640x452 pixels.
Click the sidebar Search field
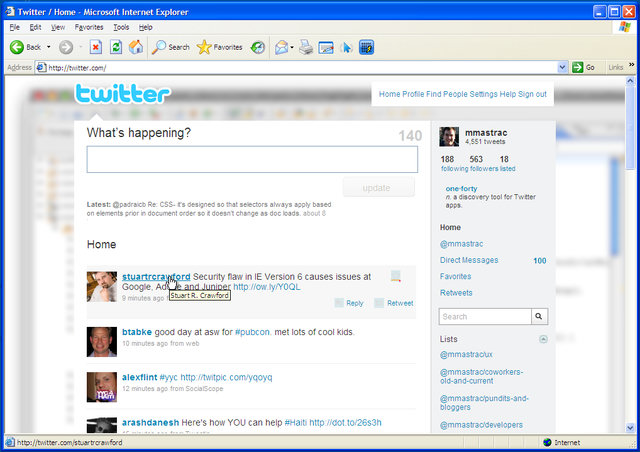tap(485, 316)
